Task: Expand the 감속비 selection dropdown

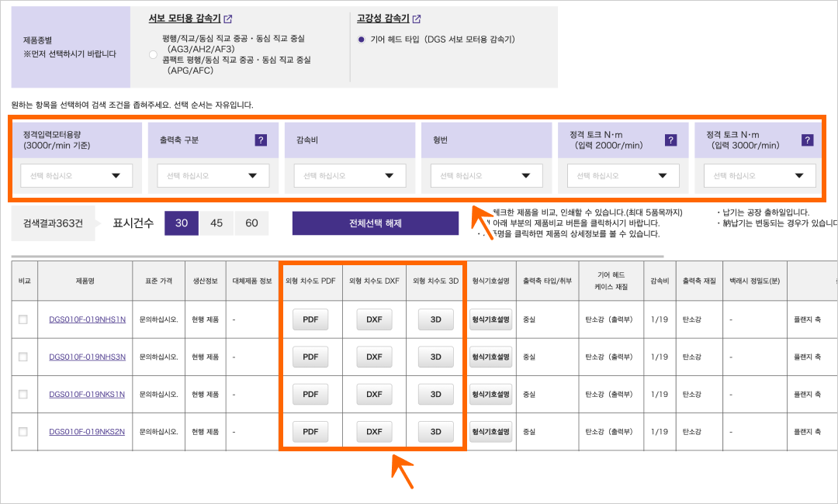Action: pos(349,176)
